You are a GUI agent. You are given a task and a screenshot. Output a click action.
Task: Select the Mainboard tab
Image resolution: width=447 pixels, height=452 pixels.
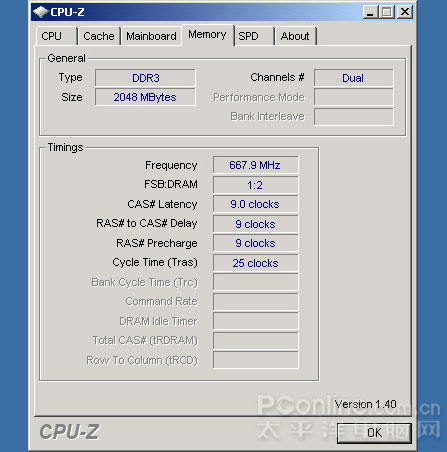click(151, 36)
